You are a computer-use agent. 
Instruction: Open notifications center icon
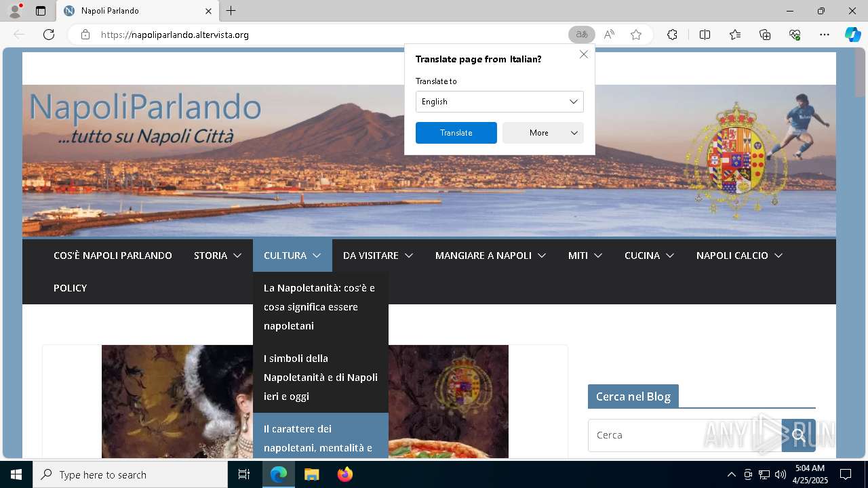tap(846, 474)
